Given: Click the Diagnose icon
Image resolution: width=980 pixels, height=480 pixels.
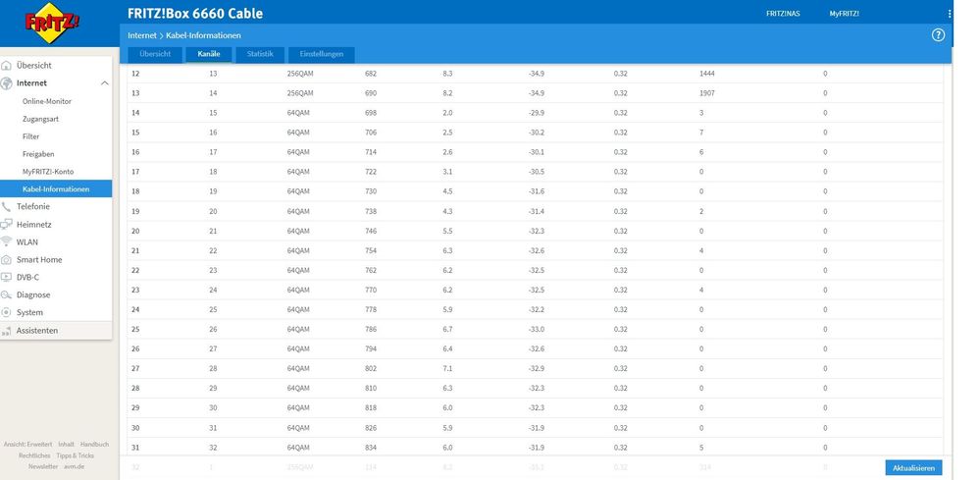Looking at the screenshot, I should 6,295.
